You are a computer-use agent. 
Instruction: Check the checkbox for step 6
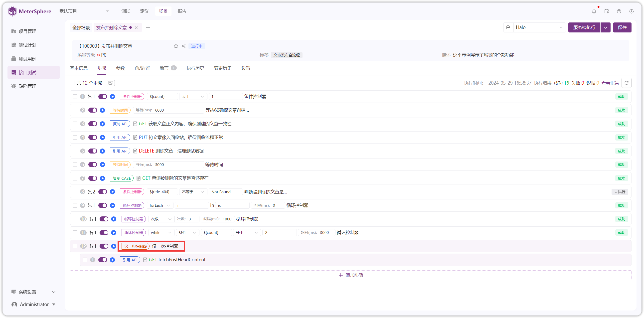click(75, 164)
